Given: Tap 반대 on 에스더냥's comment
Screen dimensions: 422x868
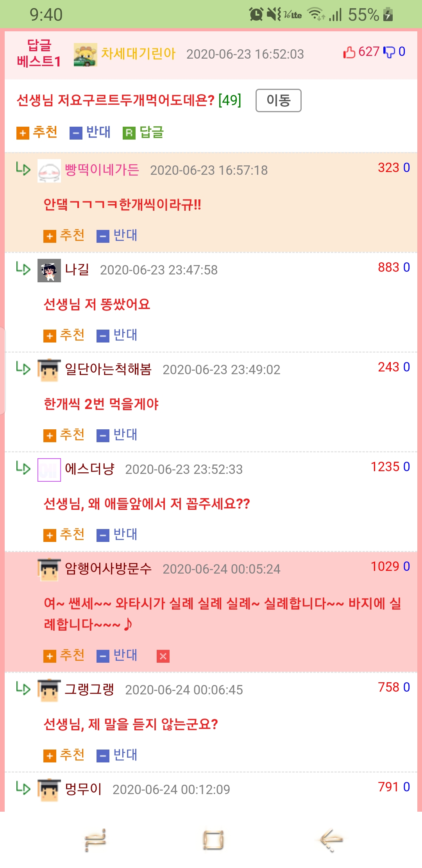Looking at the screenshot, I should click(x=117, y=535).
